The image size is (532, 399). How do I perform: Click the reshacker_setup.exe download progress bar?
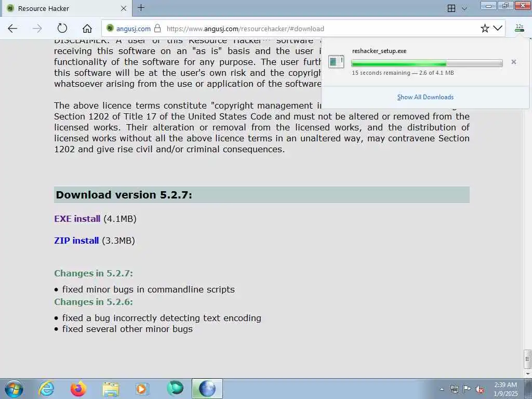tap(427, 63)
